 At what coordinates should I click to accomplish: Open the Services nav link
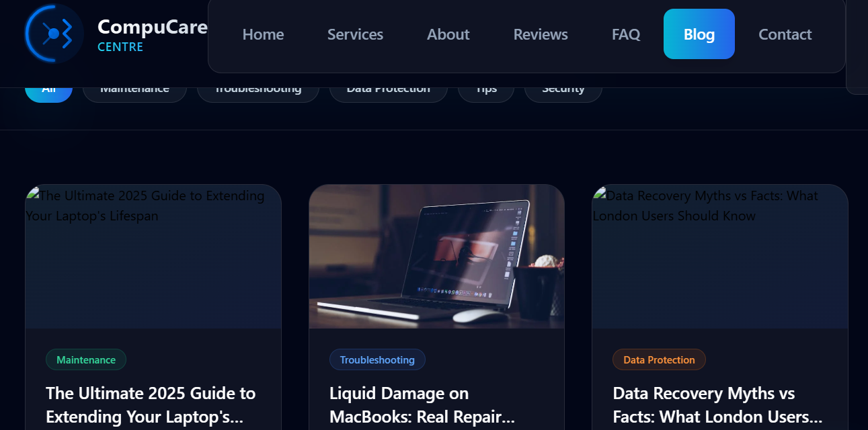coord(355,34)
